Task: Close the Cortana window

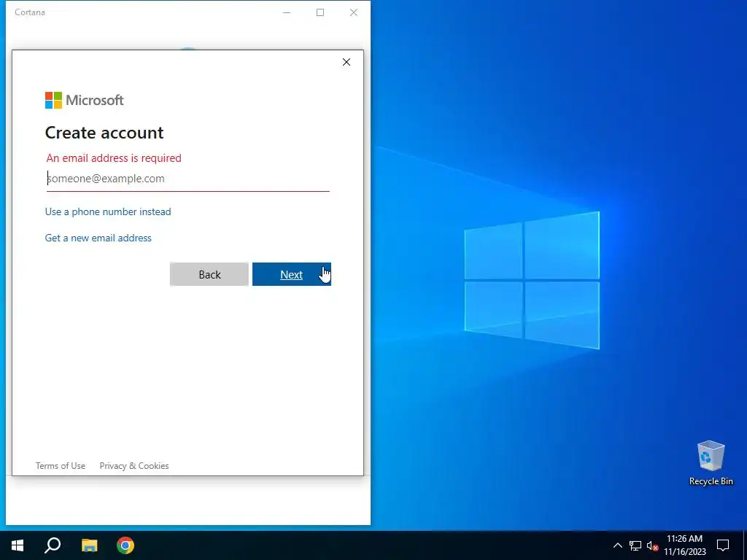Action: point(354,12)
